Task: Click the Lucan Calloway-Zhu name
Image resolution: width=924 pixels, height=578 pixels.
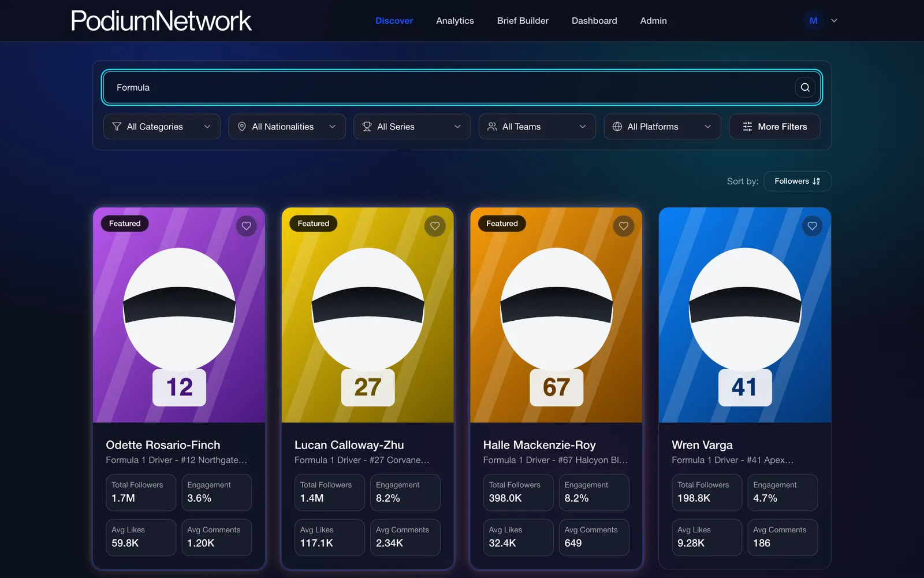Action: pos(349,445)
